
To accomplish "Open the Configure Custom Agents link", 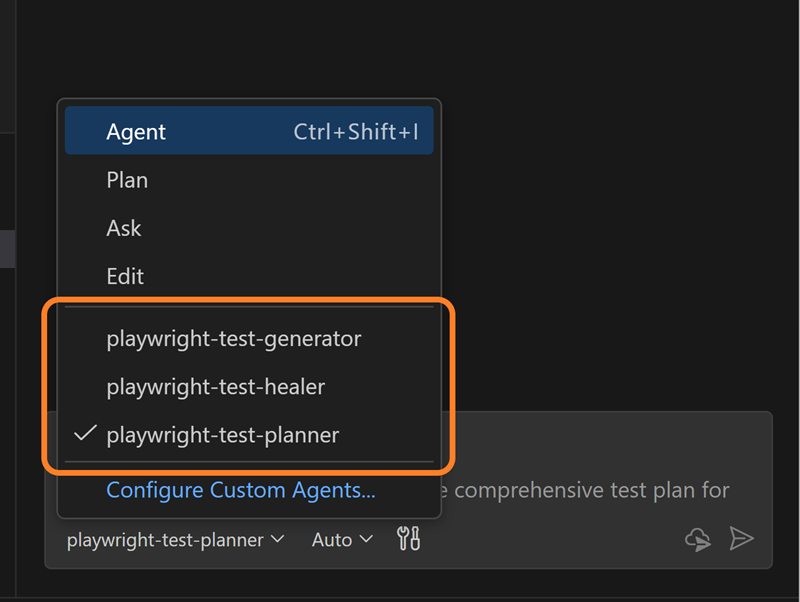I will coord(240,490).
